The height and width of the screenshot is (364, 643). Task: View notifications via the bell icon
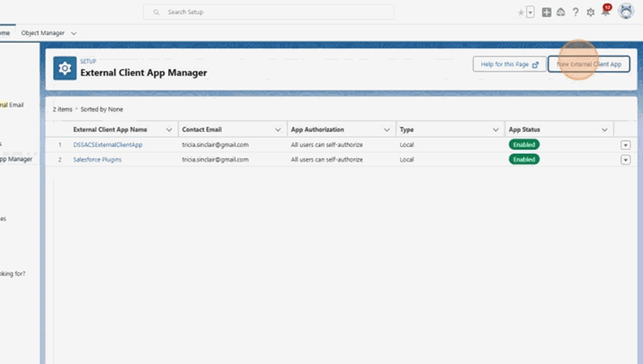(x=605, y=12)
